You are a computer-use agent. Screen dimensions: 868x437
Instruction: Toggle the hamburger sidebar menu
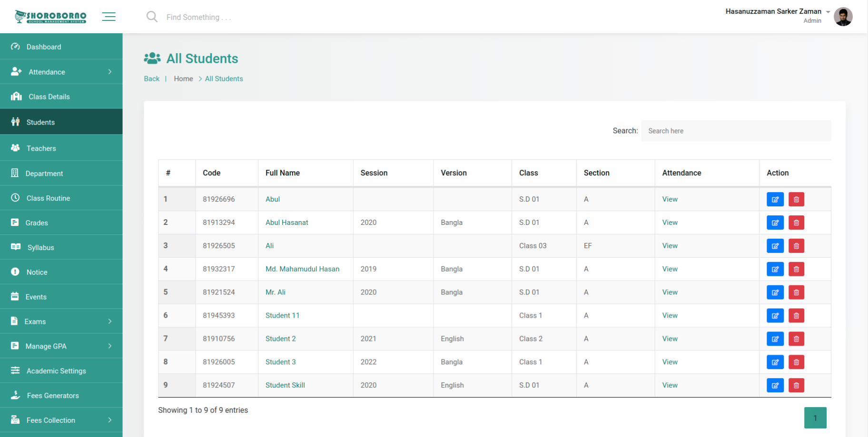pos(108,17)
